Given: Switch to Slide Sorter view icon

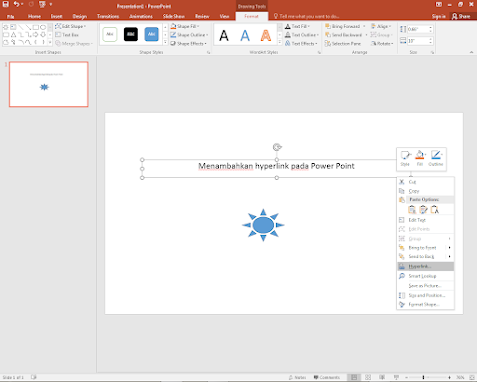Looking at the screenshot, I should click(x=368, y=377).
